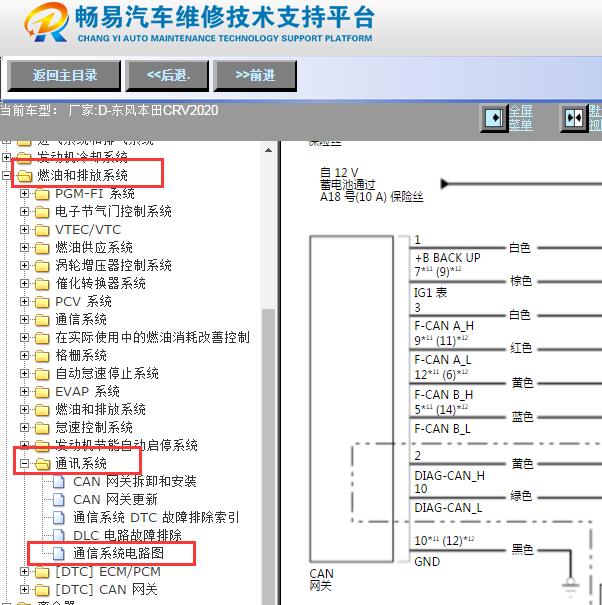This screenshot has width=602, height=605.
Task: Click the folder icon of 格栅系统
Action: (x=42, y=356)
